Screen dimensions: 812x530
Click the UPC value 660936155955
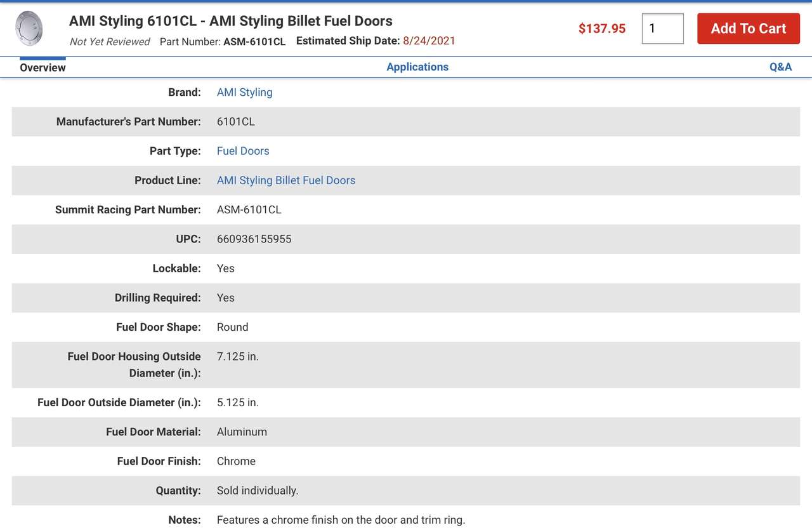254,239
